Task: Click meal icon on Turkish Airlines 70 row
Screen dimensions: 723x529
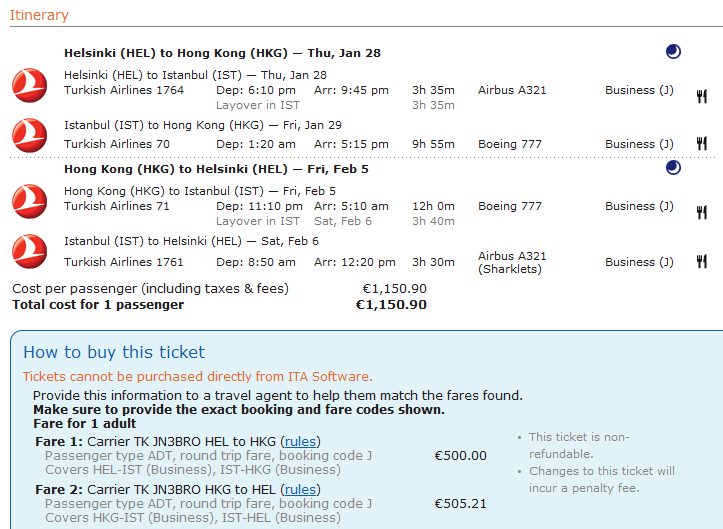Action: 702,145
